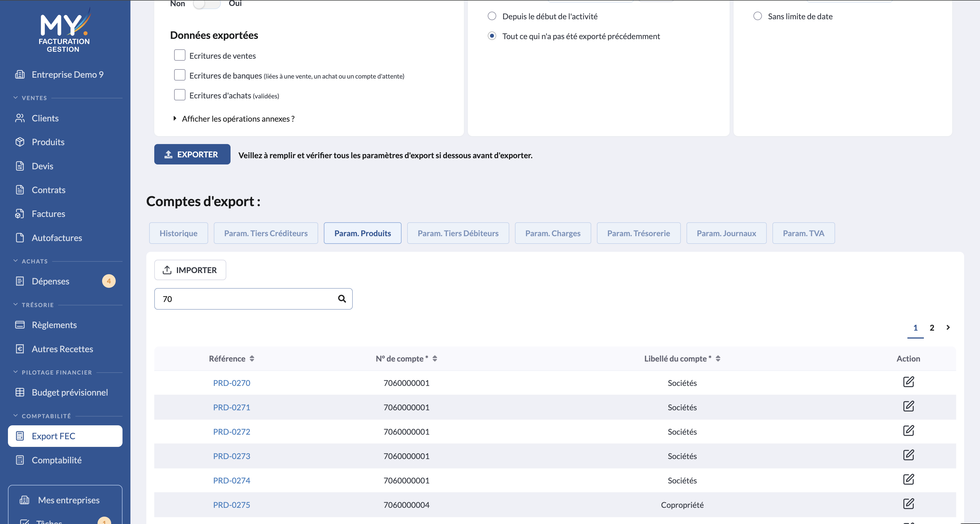Click the Budget prévisionnel table icon
The height and width of the screenshot is (524, 980).
[x=20, y=392]
